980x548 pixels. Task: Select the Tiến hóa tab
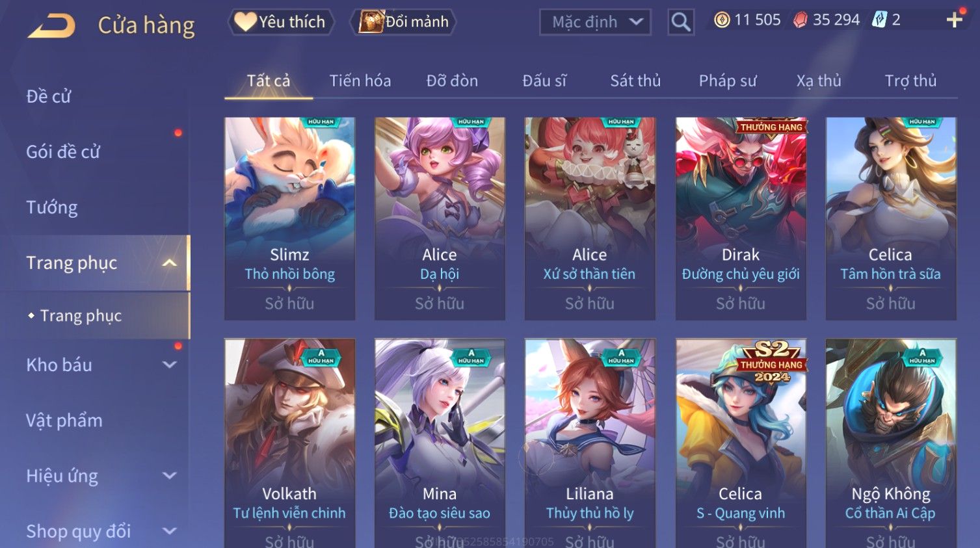[x=360, y=81]
